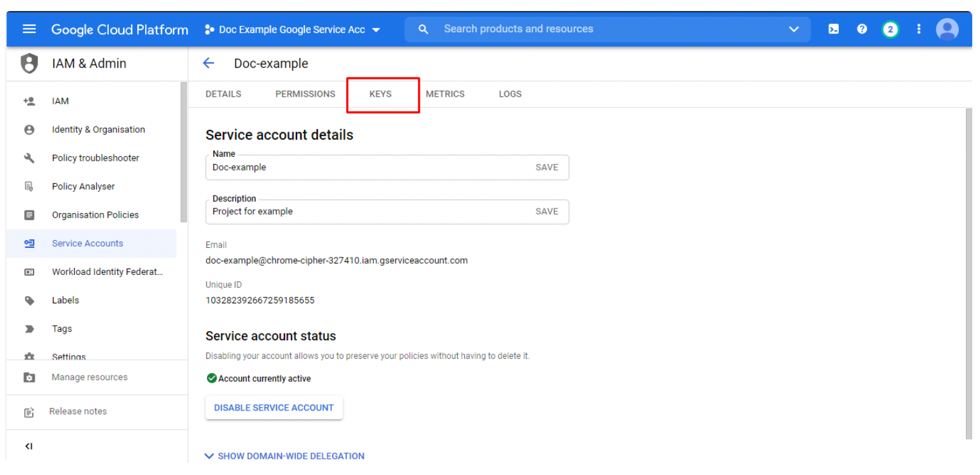This screenshot has height=475, width=980.
Task: Click the sidebar vertical scrollbar
Action: (x=183, y=152)
